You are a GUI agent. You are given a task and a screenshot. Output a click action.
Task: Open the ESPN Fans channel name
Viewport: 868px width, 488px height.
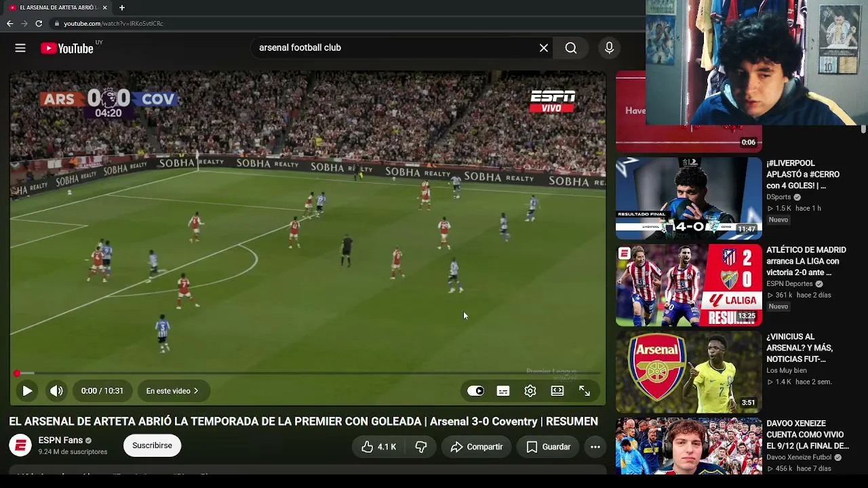[60, 441]
